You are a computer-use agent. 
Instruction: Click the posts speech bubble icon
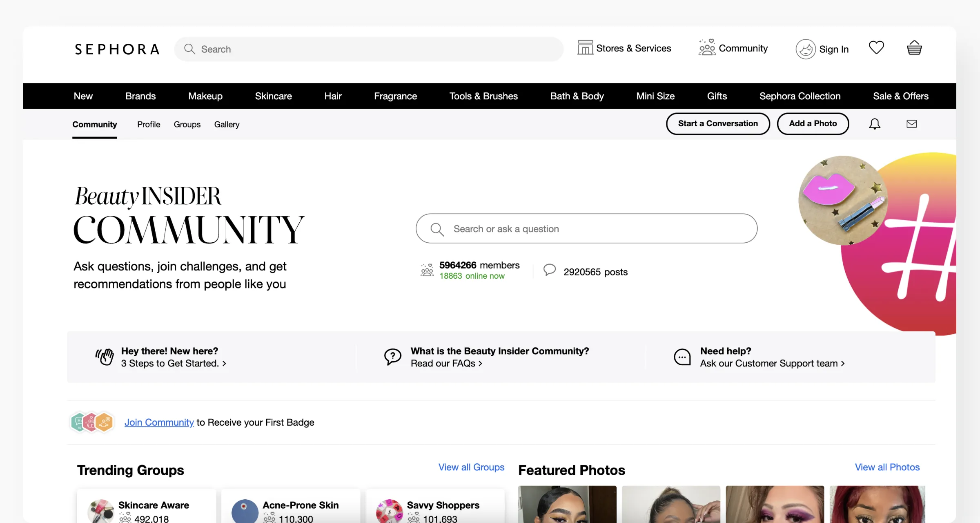[550, 270]
